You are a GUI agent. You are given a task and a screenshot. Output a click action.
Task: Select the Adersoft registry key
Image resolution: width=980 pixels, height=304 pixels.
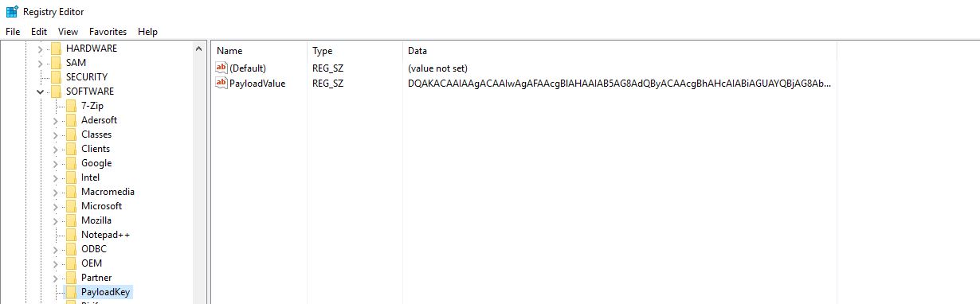(x=99, y=120)
